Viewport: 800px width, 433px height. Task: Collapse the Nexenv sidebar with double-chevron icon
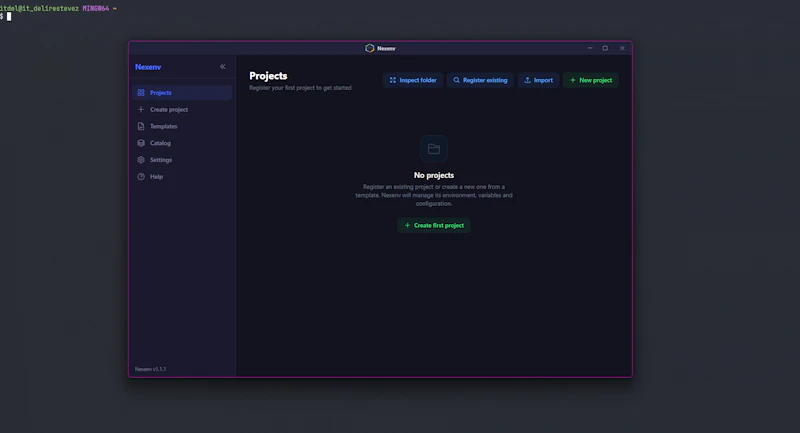pyautogui.click(x=222, y=67)
